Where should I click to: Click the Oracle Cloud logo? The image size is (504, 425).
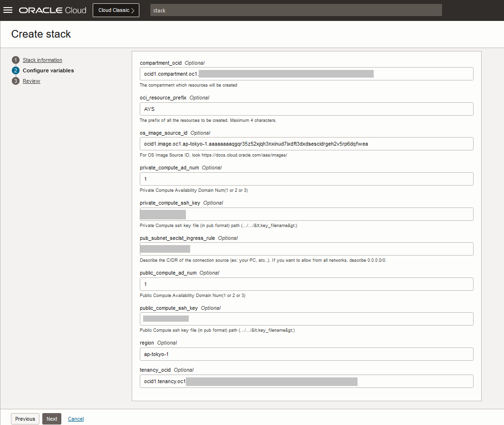click(52, 10)
